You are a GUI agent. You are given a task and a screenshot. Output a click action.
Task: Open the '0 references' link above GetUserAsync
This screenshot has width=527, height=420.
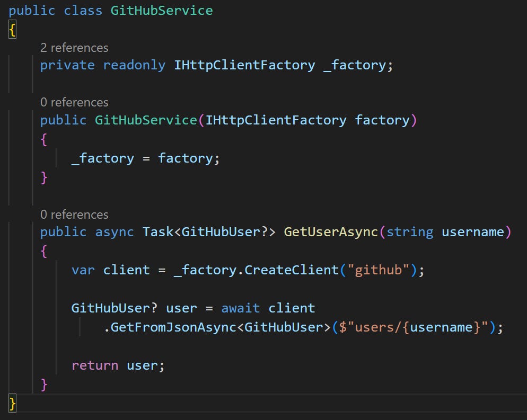pyautogui.click(x=74, y=214)
